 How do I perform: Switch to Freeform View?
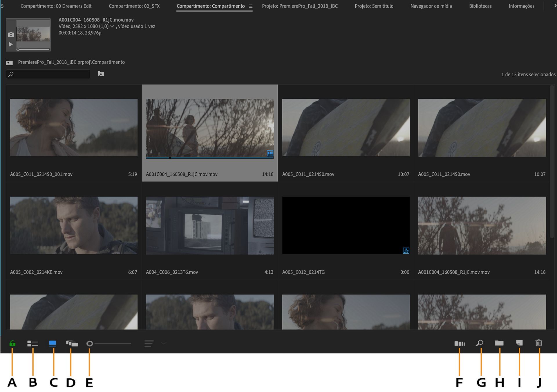(72, 344)
